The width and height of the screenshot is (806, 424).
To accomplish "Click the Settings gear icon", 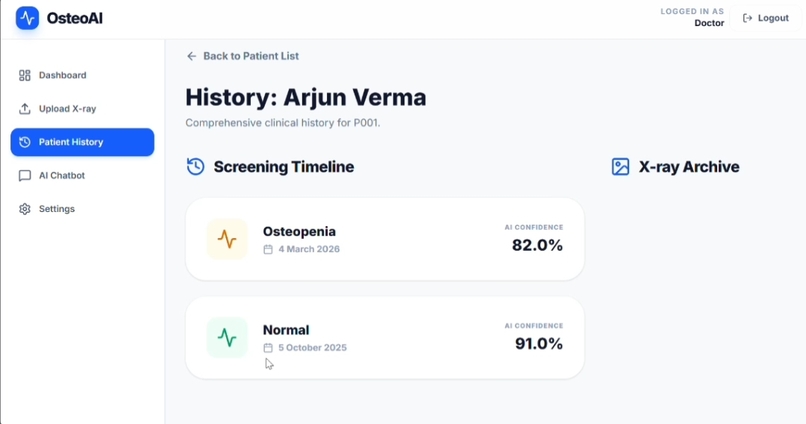I will pyautogui.click(x=25, y=209).
